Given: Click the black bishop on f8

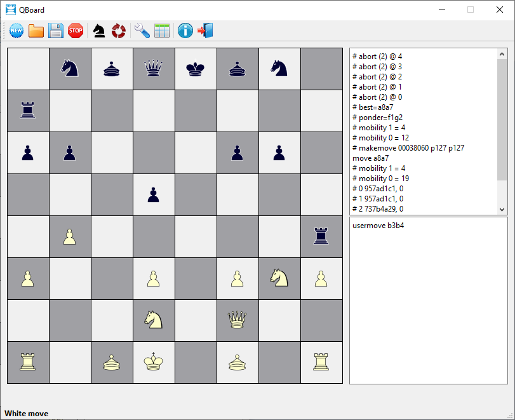Looking at the screenshot, I should [237, 69].
